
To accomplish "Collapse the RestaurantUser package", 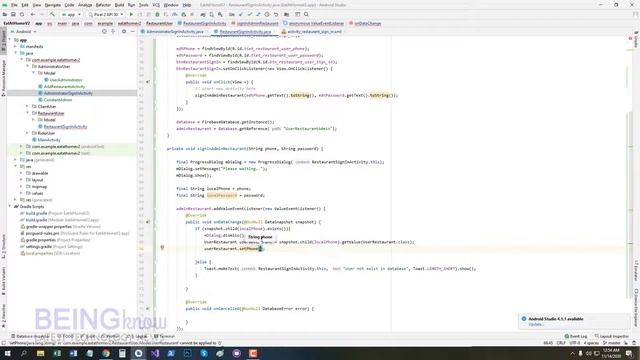I will [28, 113].
